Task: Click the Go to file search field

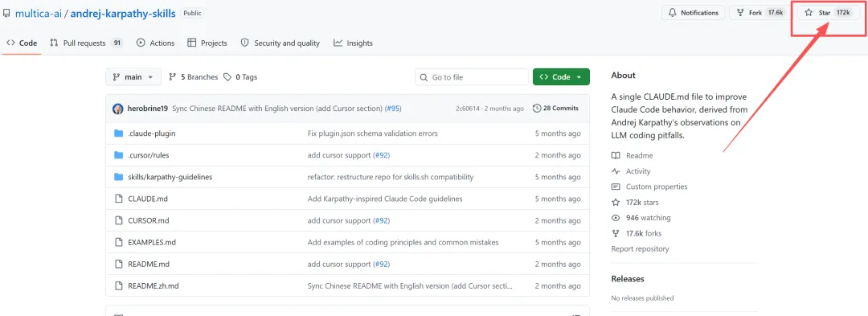Action: 472,77
